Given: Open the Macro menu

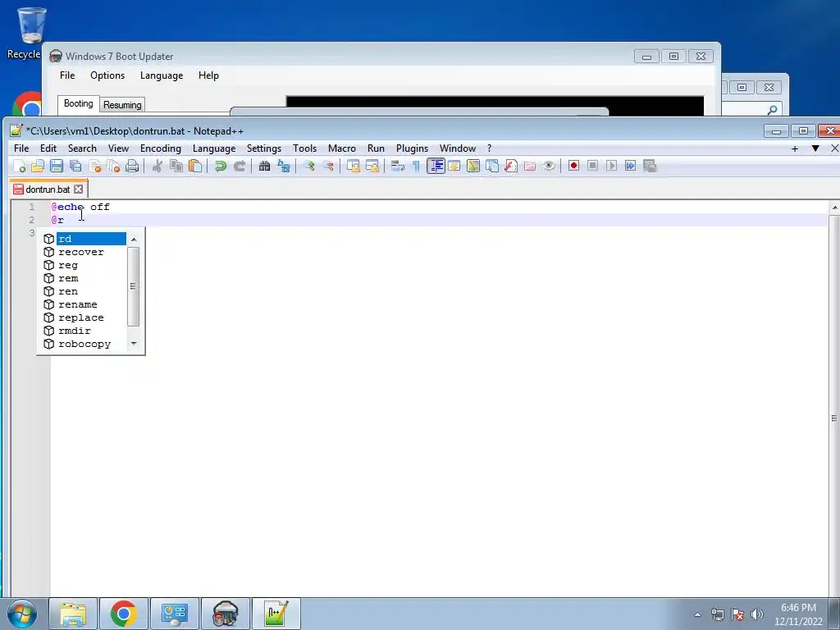Looking at the screenshot, I should click(x=342, y=148).
